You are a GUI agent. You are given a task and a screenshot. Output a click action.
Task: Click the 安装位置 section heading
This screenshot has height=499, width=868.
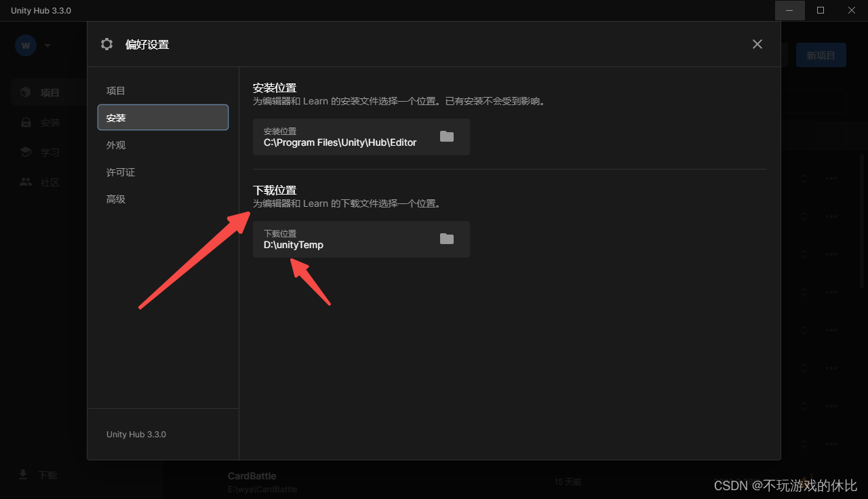click(275, 88)
